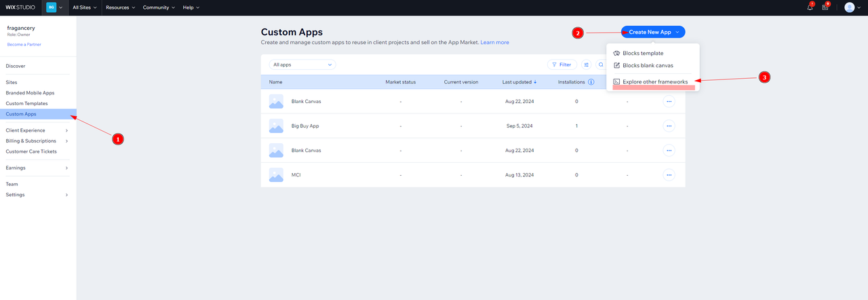Click the Big Buy App thumbnail image
The height and width of the screenshot is (300, 868).
pos(276,126)
